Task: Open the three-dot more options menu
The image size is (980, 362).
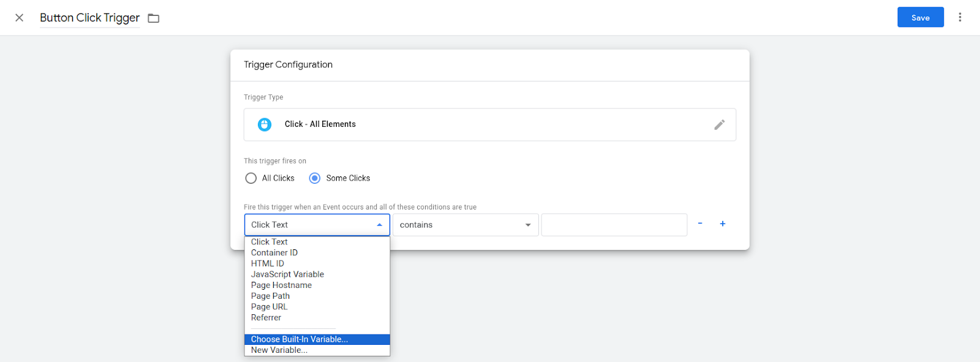Action: click(960, 17)
